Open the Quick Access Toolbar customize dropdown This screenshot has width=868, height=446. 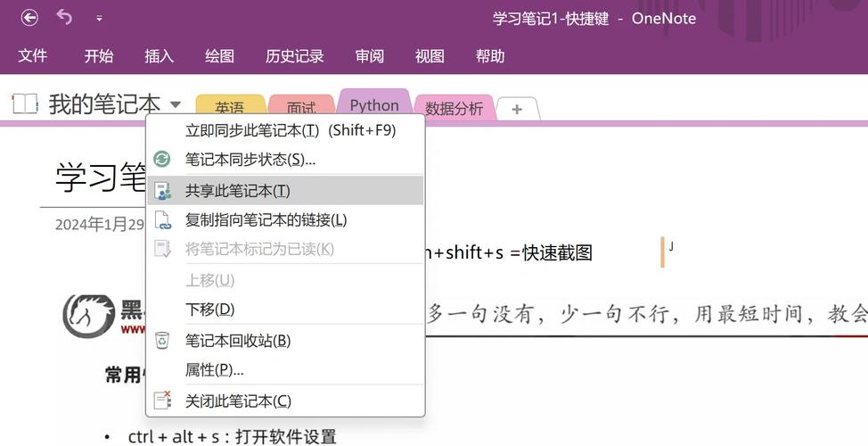99,18
